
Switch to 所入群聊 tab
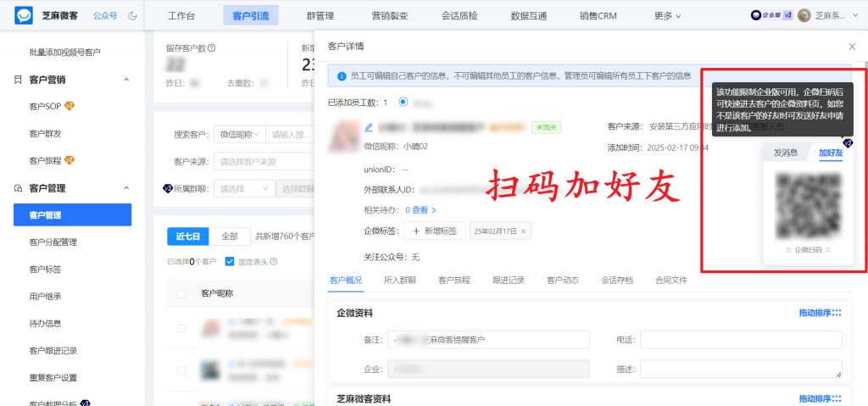tap(400, 281)
